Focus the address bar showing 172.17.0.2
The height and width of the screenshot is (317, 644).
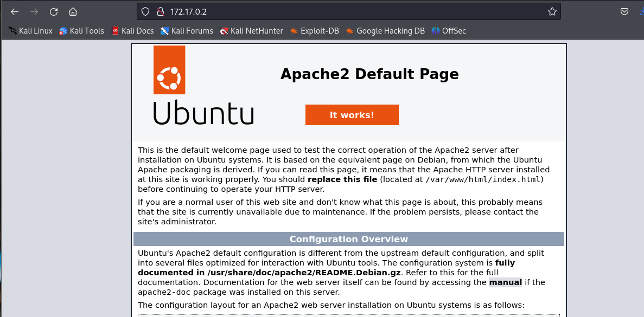tap(347, 11)
